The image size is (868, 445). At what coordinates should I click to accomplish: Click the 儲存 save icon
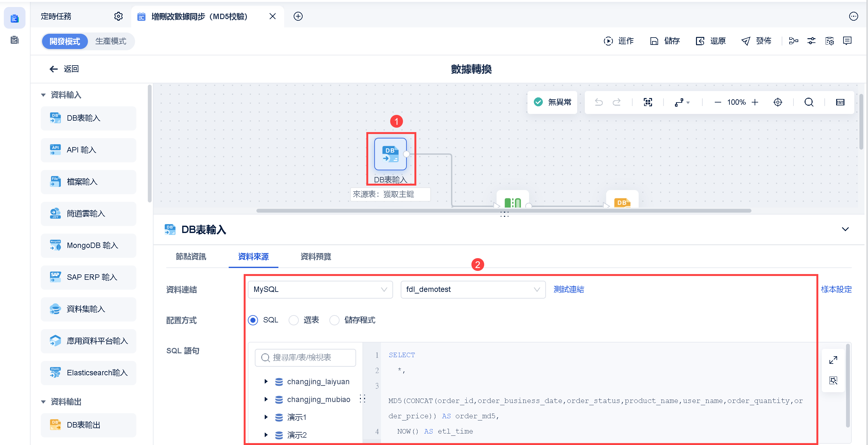[x=654, y=41]
